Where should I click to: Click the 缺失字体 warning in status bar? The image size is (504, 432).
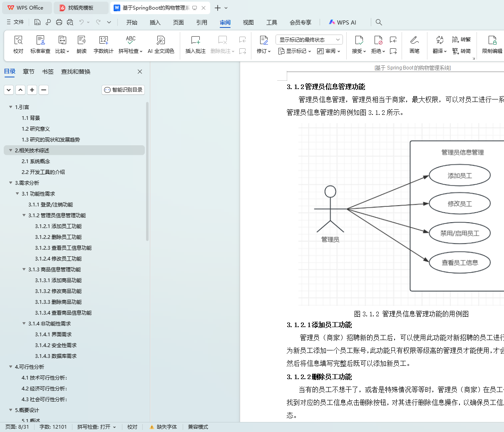click(163, 427)
